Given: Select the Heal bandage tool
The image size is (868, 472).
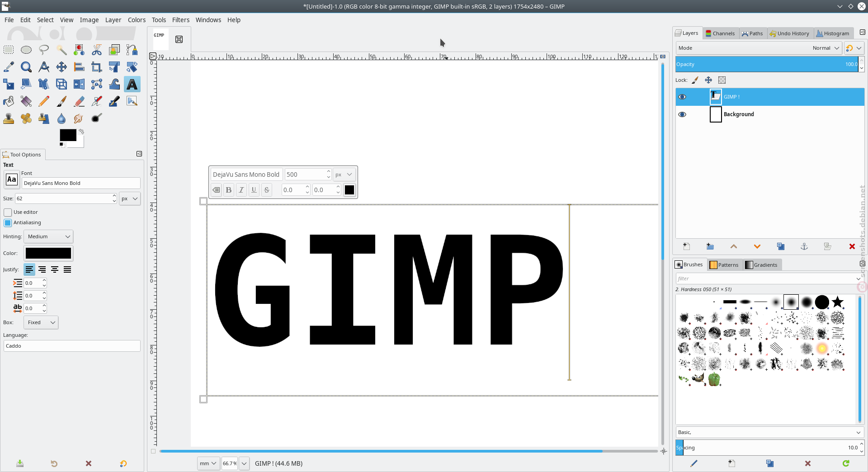Looking at the screenshot, I should 26,118.
